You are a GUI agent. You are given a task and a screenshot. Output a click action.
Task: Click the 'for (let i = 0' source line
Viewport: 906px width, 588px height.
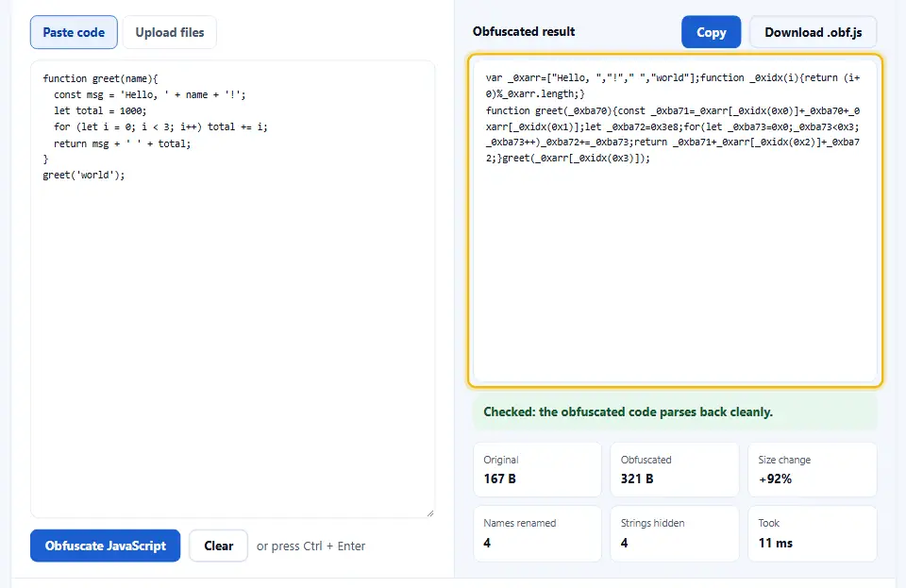160,126
